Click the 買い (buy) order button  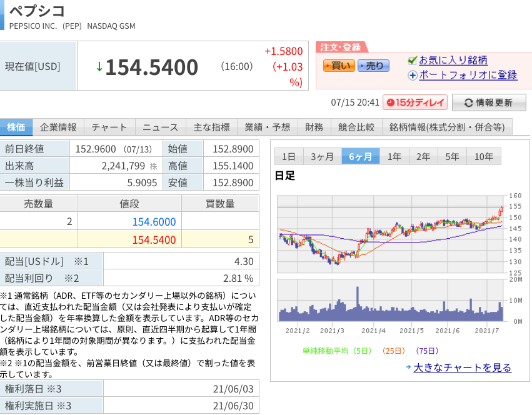point(339,66)
